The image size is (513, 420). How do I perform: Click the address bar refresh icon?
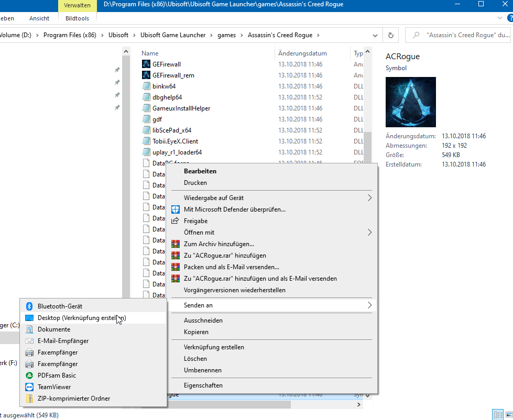pyautogui.click(x=391, y=35)
